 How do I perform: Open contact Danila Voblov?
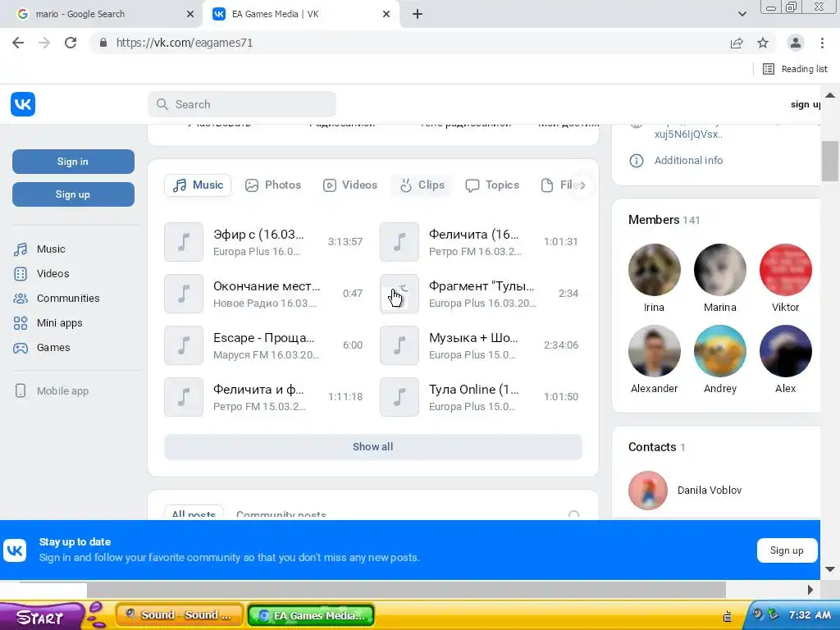(710, 491)
